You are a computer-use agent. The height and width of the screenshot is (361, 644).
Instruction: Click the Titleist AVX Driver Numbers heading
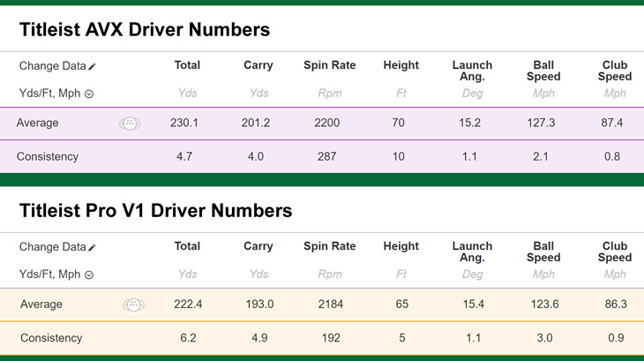point(145,30)
